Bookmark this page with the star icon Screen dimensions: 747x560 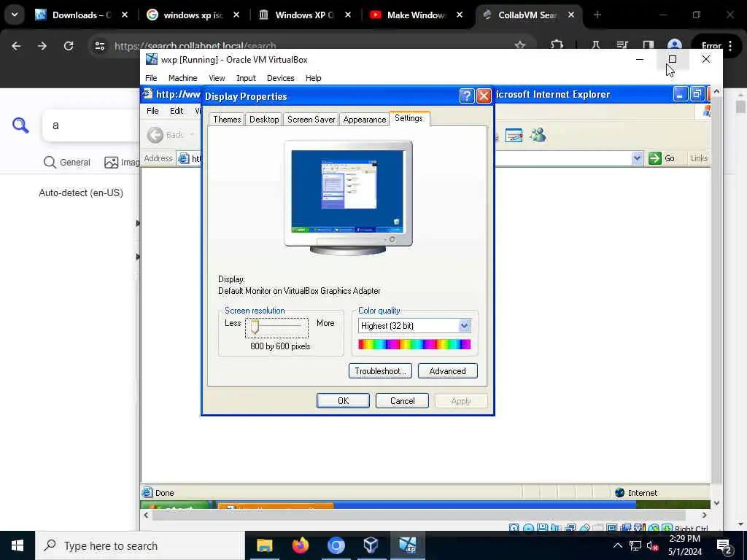click(519, 46)
